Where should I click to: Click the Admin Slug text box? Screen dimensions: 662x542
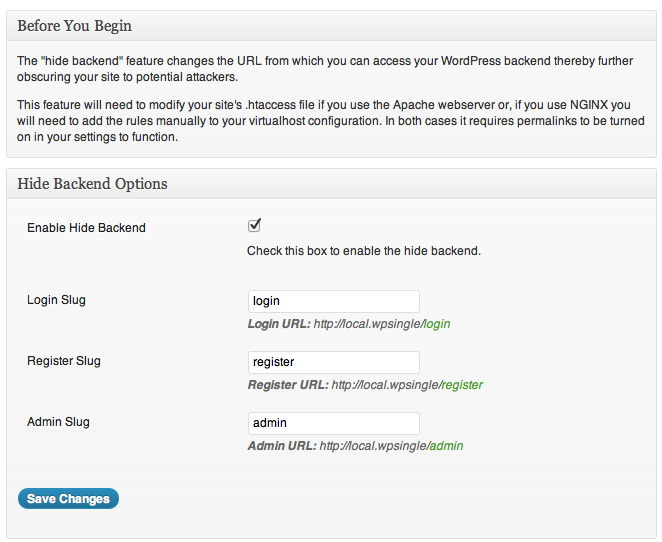click(x=334, y=423)
